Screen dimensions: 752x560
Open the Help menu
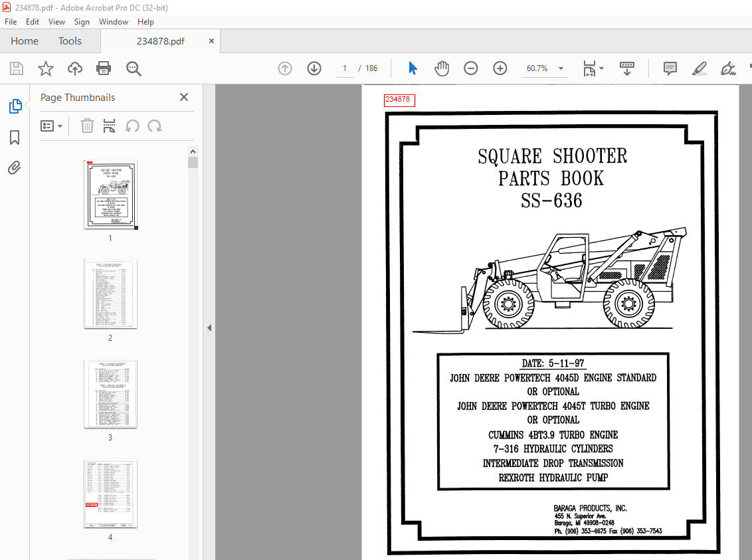click(145, 21)
